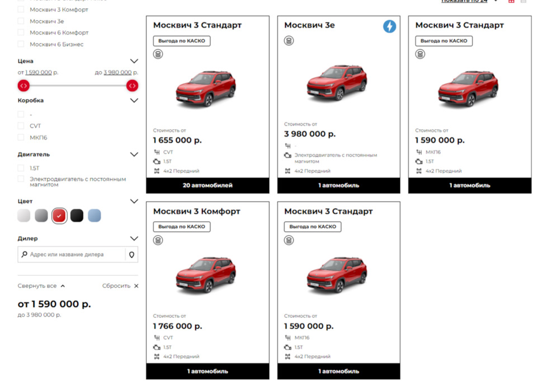Click 1 автомобиль button under Москвич 3е
The height and width of the screenshot is (392, 537).
tap(339, 186)
